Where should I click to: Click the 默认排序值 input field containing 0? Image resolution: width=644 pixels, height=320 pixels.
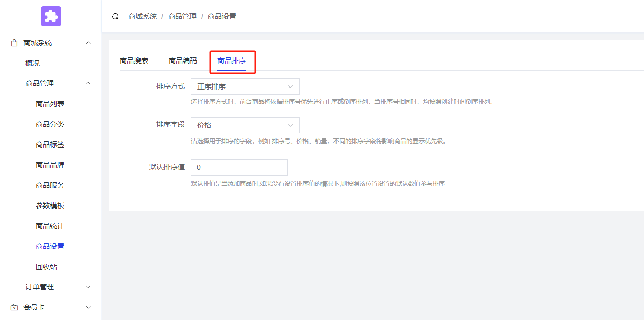pyautogui.click(x=239, y=167)
